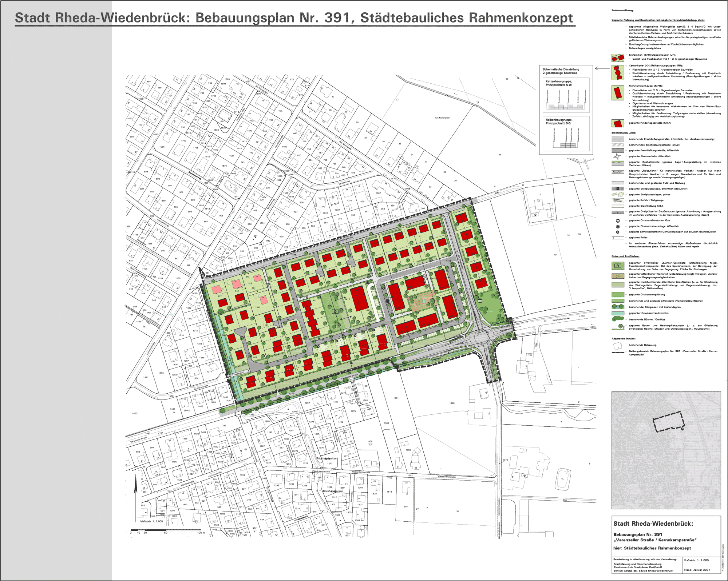Click the Ortsverteilerstation Gas legend symbol
The width and height of the screenshot is (728, 581).
(x=618, y=220)
